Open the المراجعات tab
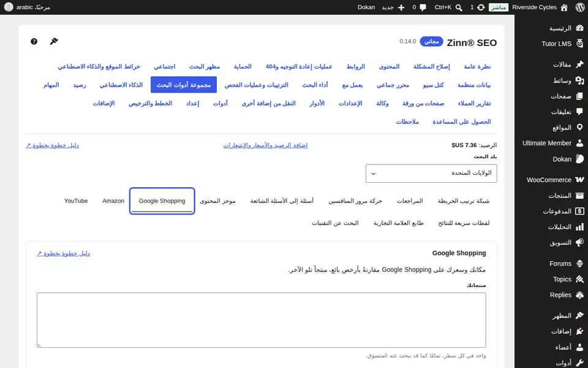Image resolution: width=588 pixels, height=368 pixels. [410, 201]
